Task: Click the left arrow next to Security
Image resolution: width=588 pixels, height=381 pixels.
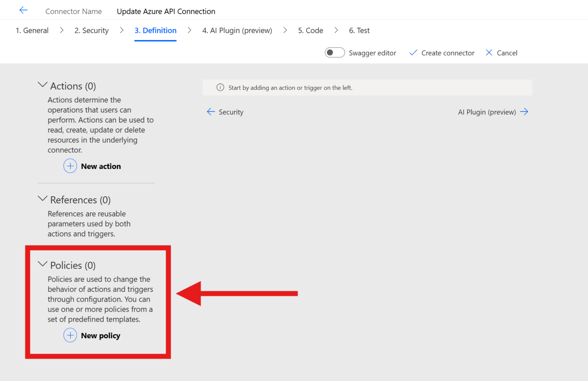Action: [211, 112]
